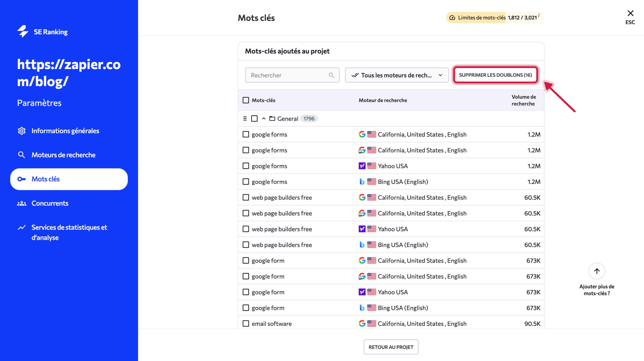Image resolution: width=644 pixels, height=361 pixels.
Task: Click the Google mobile icon in google form row
Action: point(362,276)
